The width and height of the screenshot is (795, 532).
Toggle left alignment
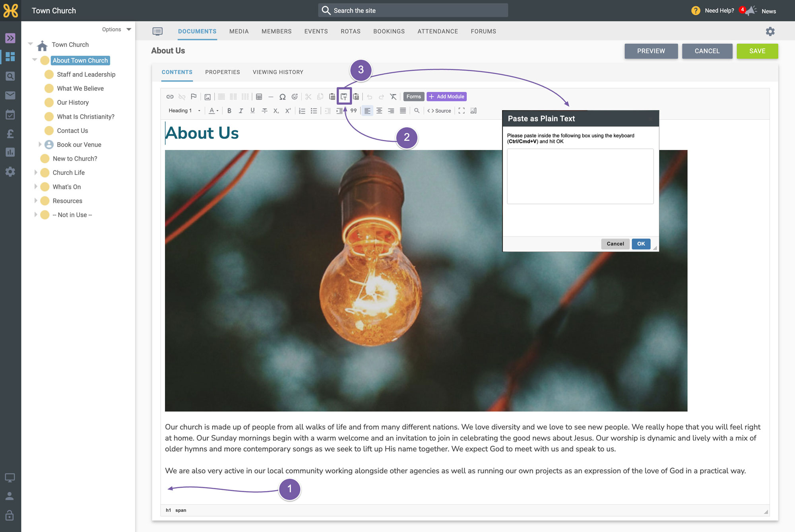367,111
